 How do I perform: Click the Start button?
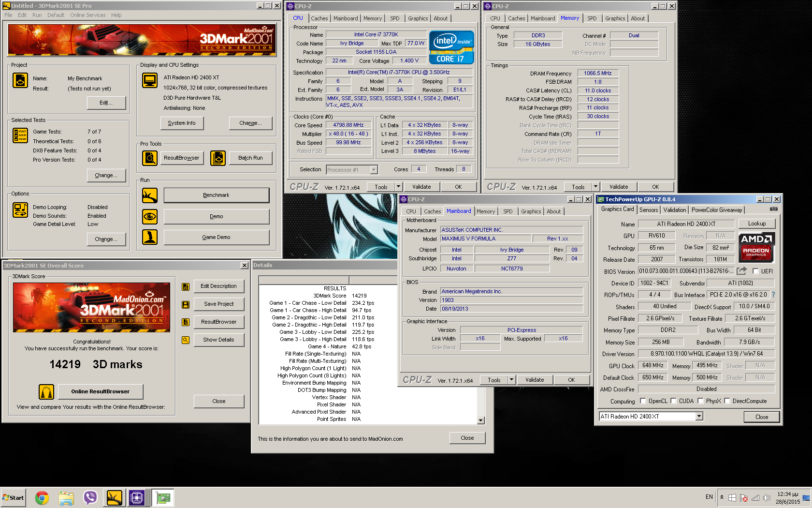[x=14, y=497]
